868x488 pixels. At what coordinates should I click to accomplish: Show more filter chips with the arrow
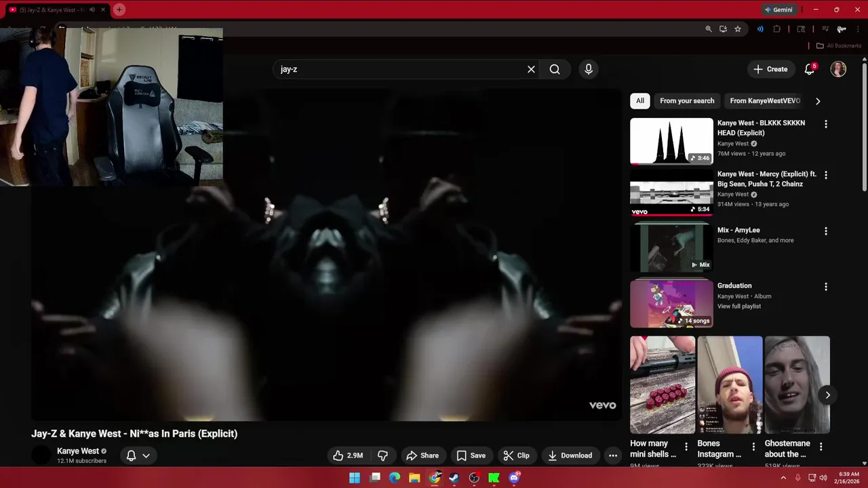[818, 101]
